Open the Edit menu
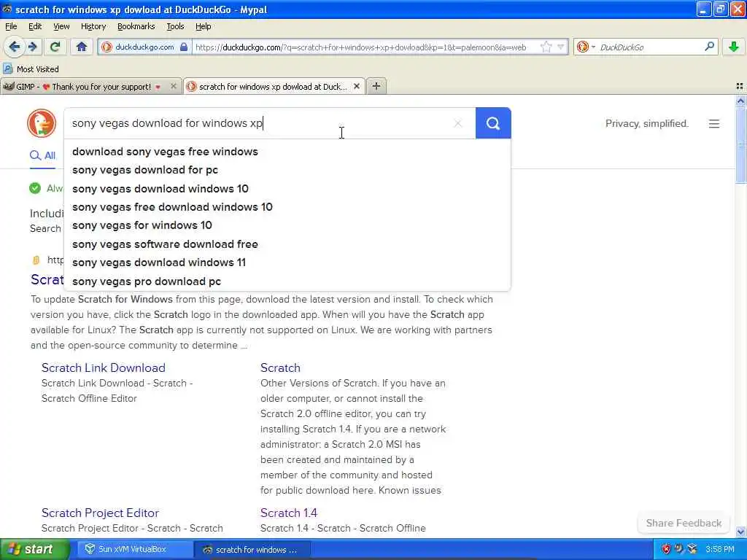The height and width of the screenshot is (560, 747). (x=35, y=26)
